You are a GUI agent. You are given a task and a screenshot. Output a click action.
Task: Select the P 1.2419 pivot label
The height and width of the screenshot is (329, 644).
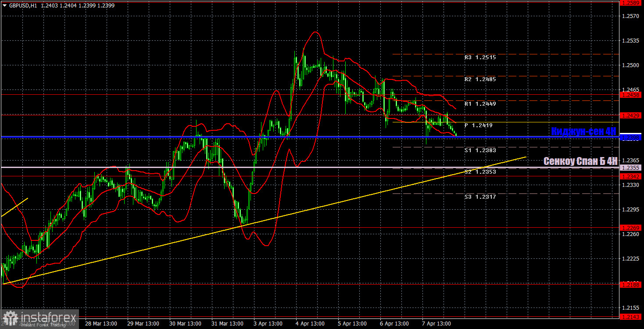479,125
